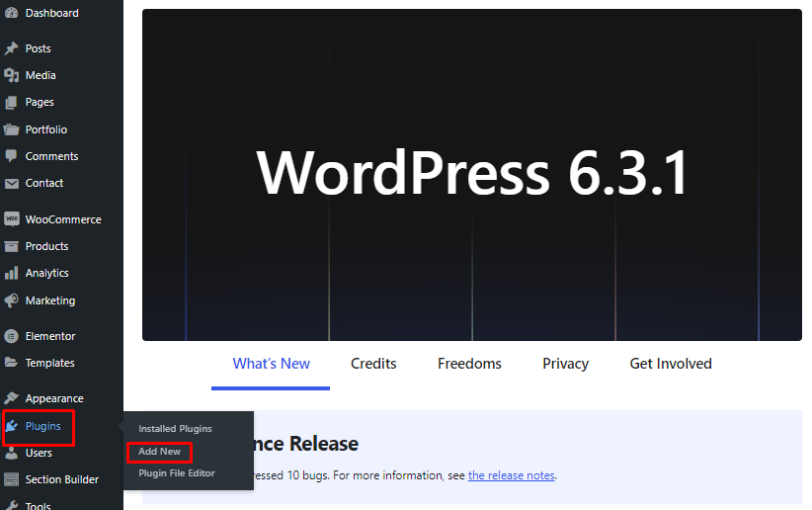Switch to the Get Involved tab
Image resolution: width=812 pixels, height=510 pixels.
671,364
